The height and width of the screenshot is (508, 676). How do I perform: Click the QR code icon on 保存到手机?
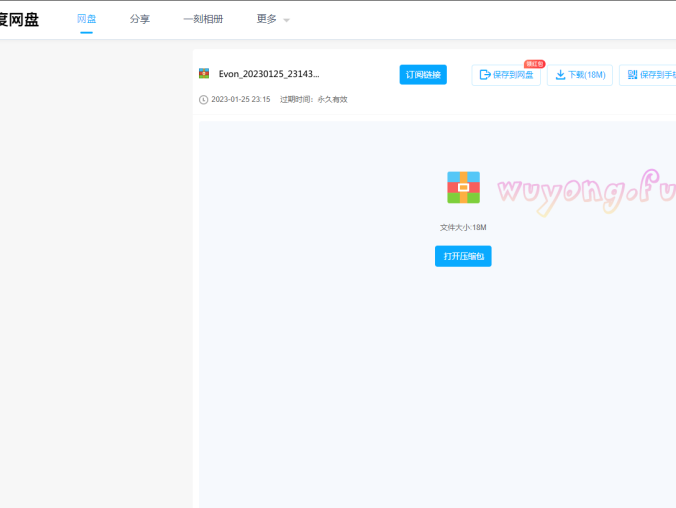point(632,75)
